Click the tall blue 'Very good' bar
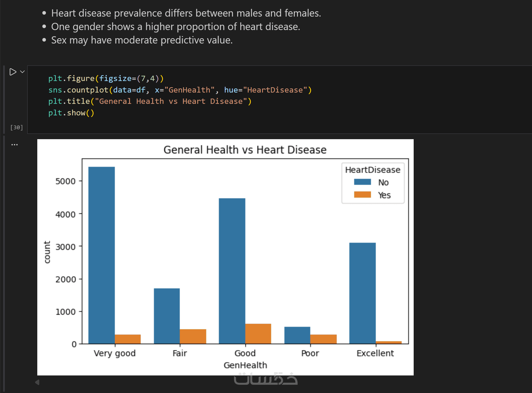 tap(101, 255)
